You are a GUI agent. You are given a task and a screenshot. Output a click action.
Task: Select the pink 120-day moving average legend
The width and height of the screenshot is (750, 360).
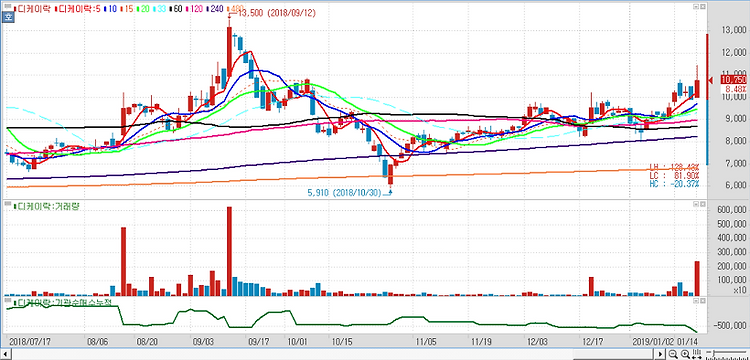coord(195,9)
